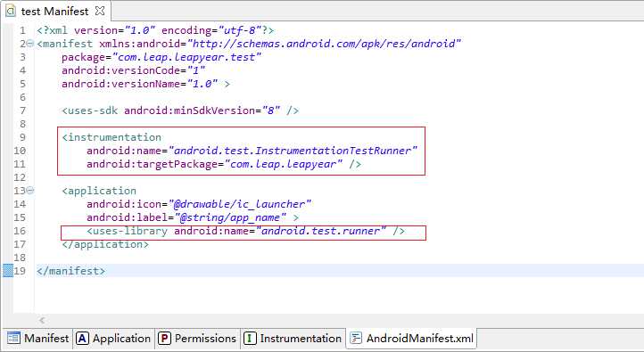644x352 pixels.
Task: Switch to the Permissions bottom tab
Action: tap(197, 339)
